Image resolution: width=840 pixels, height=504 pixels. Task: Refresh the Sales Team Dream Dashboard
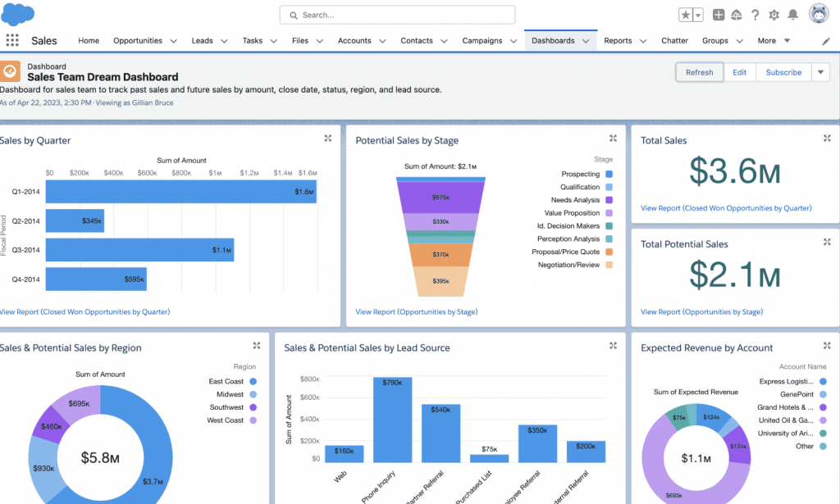click(x=699, y=72)
